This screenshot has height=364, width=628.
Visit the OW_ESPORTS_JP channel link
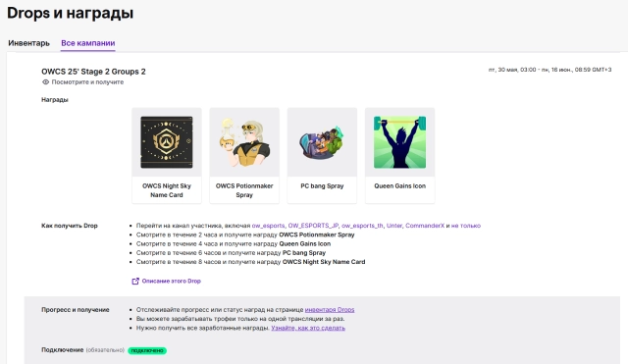(313, 226)
